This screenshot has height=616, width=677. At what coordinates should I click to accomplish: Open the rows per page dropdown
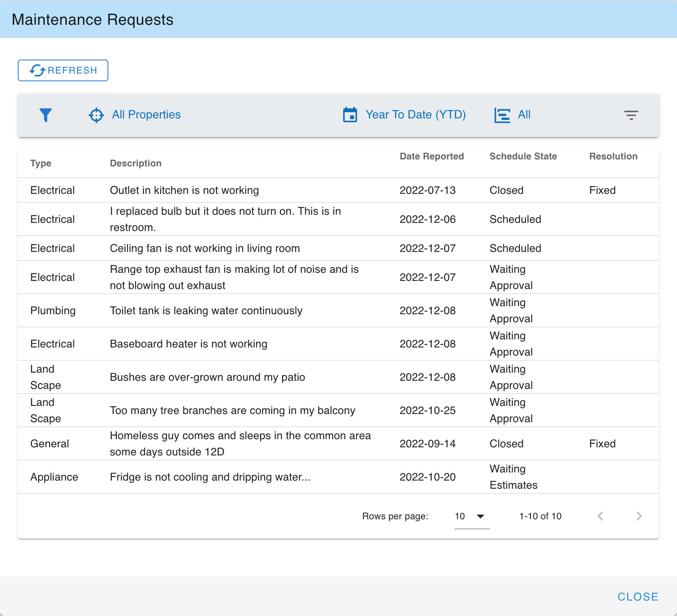click(472, 516)
